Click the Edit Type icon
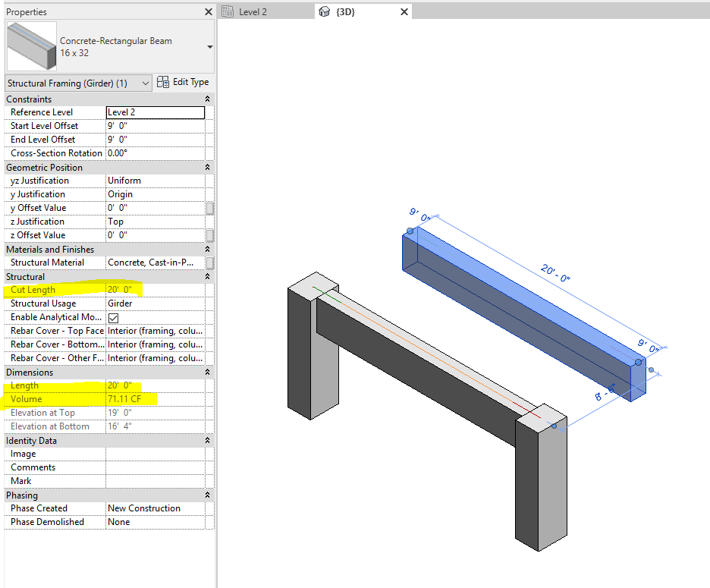This screenshot has height=588, width=710. [164, 82]
